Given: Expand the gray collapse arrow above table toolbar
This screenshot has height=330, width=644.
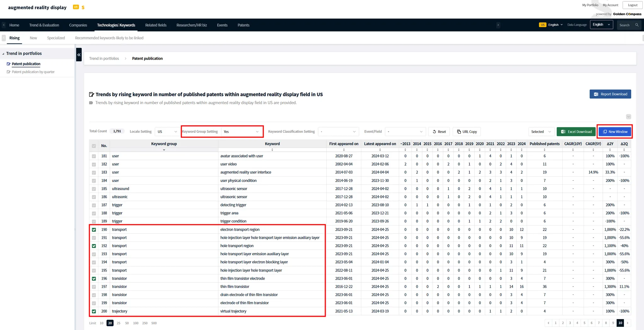Looking at the screenshot, I should click(628, 117).
